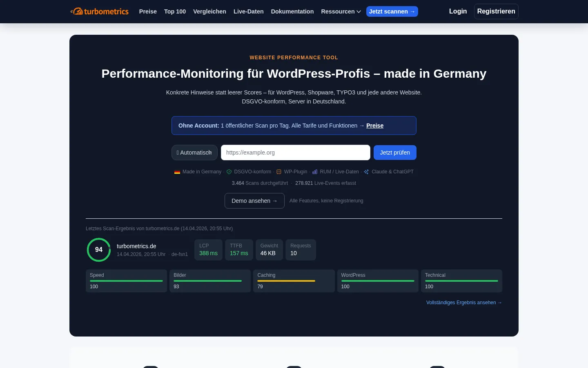Click the 'WEBSITE PERFORMANCE TOOL' label
This screenshot has height=368, width=588.
294,58
